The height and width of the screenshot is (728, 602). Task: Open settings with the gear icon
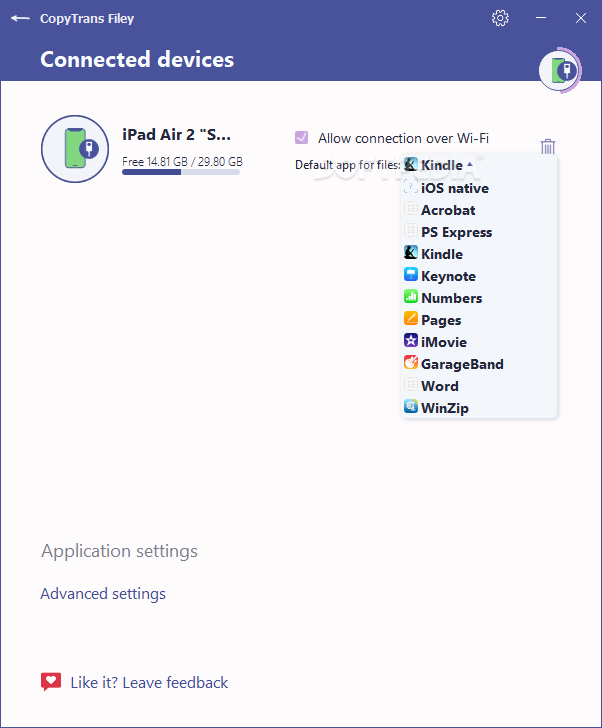tap(500, 19)
